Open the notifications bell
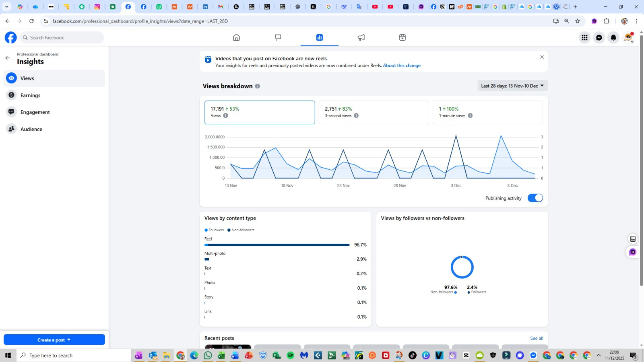The height and width of the screenshot is (362, 644). tap(613, 37)
